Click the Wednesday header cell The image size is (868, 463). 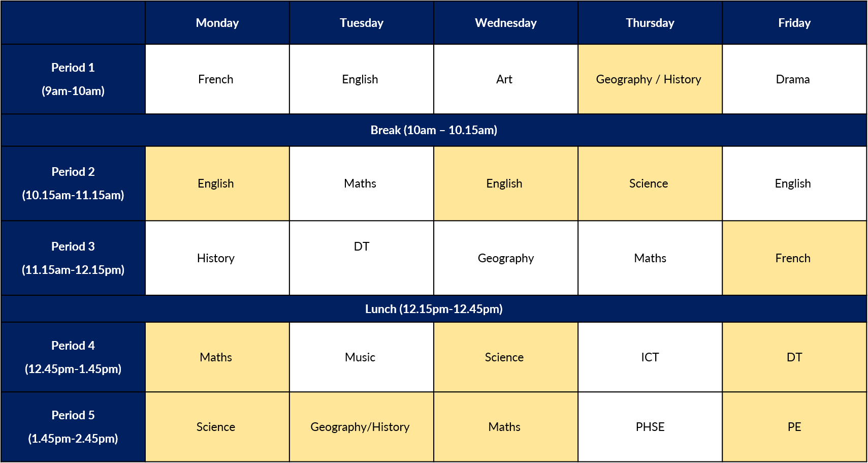(506, 23)
